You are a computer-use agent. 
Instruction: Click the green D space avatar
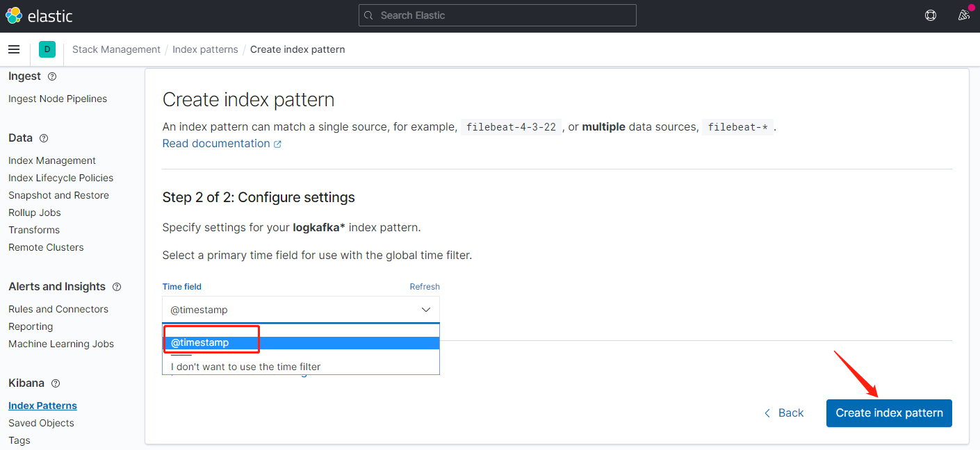point(47,49)
